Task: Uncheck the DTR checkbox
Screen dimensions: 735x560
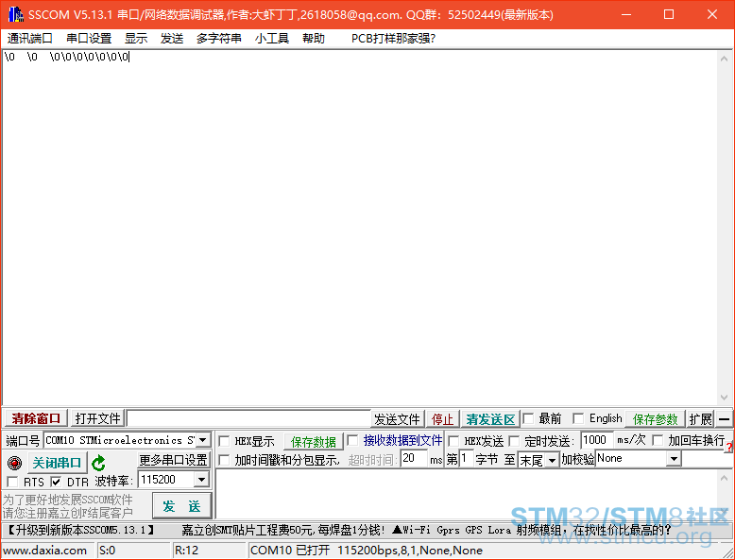Action: [x=57, y=482]
